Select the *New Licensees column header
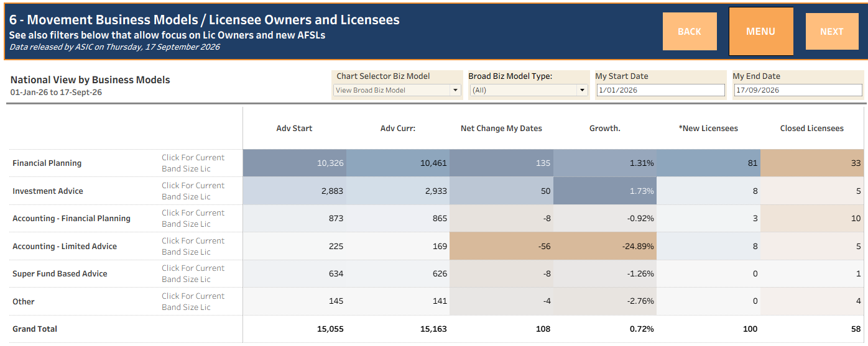The width and height of the screenshot is (868, 346). coord(708,129)
